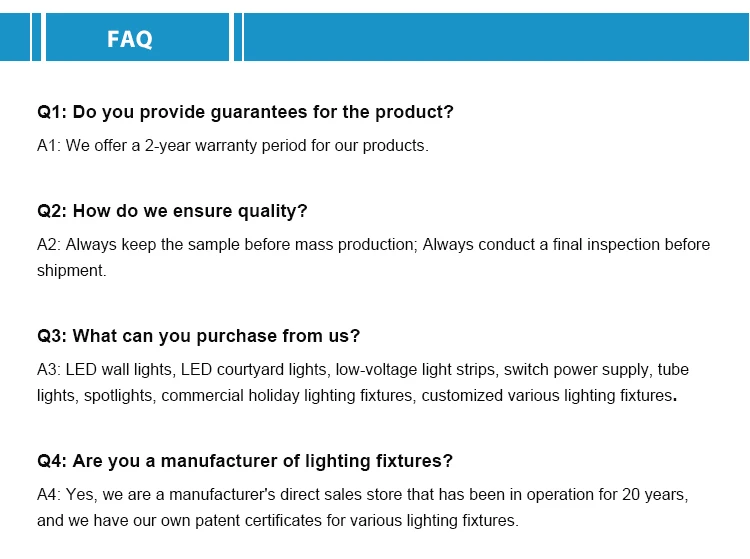Click the A2 sample before mass production line
The height and width of the screenshot is (559, 750).
coord(374,244)
